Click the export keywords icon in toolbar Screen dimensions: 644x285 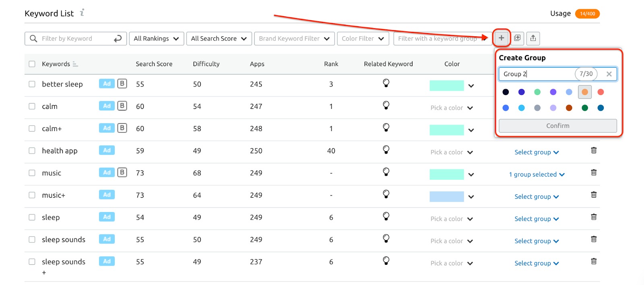coord(533,38)
